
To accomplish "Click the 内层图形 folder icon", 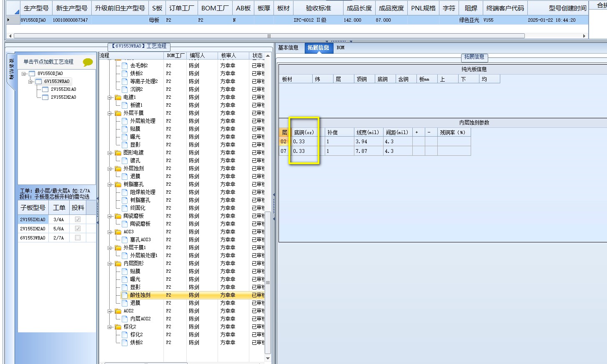I will click(118, 263).
